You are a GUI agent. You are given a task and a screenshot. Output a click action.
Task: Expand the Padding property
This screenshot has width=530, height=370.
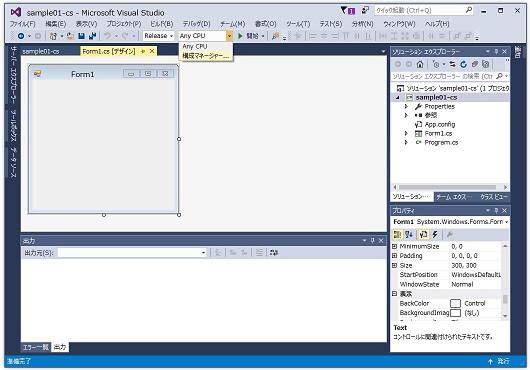pos(394,256)
